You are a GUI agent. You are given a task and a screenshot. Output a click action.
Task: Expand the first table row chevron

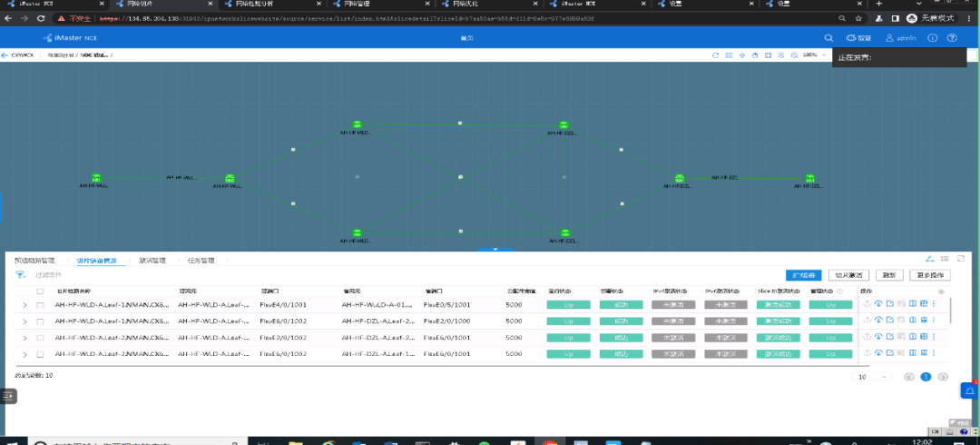point(25,306)
